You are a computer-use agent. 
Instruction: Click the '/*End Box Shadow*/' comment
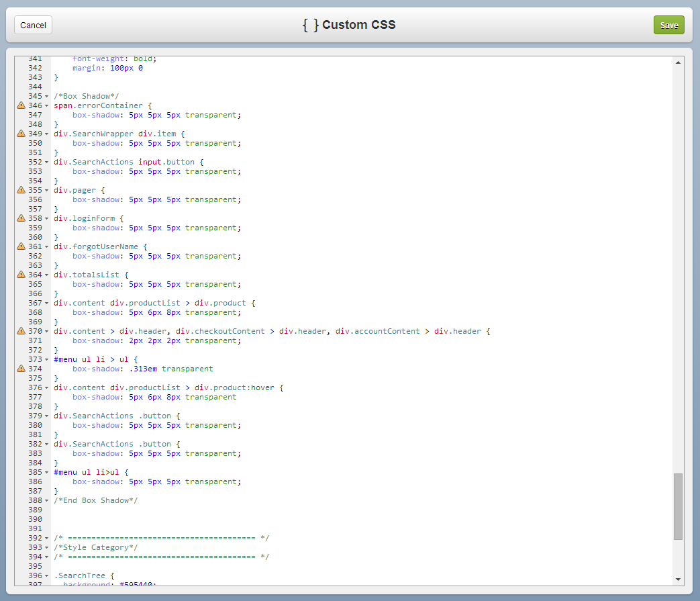click(96, 500)
